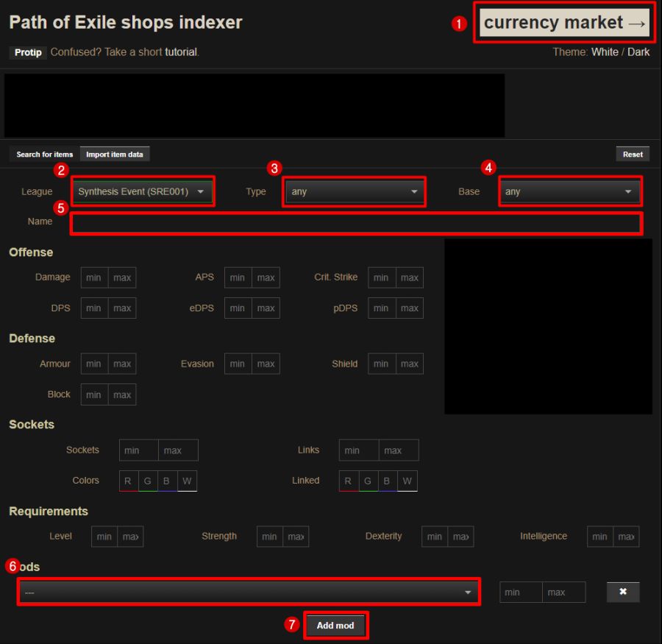This screenshot has width=662, height=644.
Task: Open the Type dropdown
Action: point(354,191)
